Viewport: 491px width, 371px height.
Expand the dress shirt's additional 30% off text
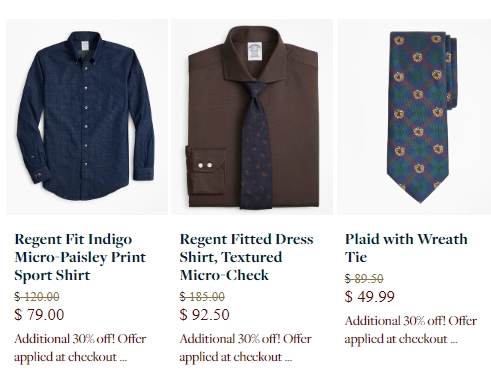click(x=246, y=348)
